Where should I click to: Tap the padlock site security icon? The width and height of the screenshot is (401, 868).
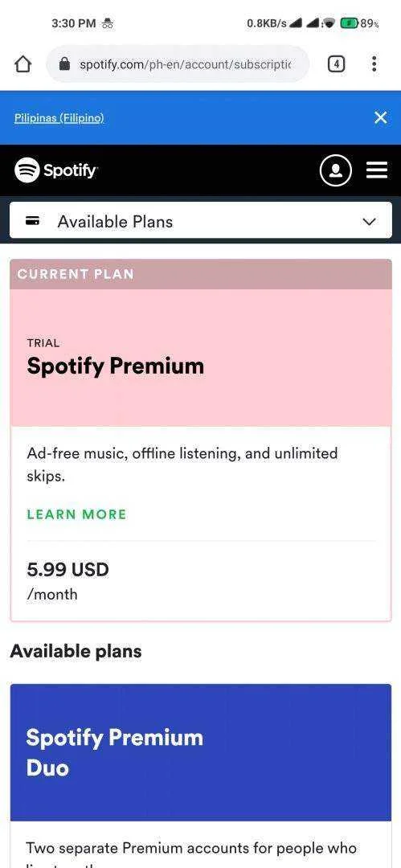coord(64,64)
